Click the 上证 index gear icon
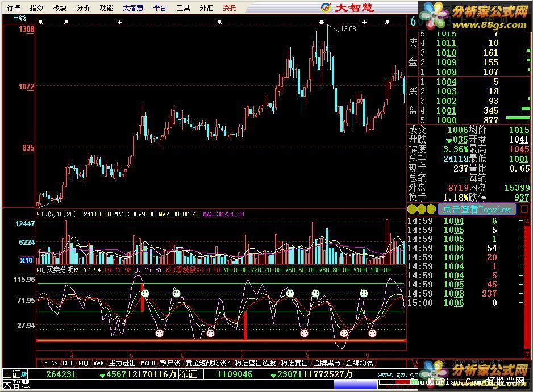Image resolution: width=533 pixels, height=392 pixels. click(x=24, y=374)
